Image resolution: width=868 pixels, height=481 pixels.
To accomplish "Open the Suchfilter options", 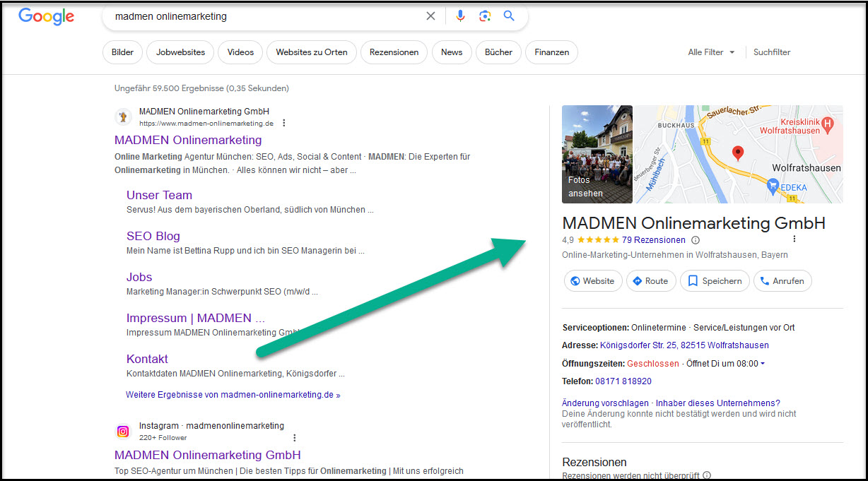I will pos(772,52).
